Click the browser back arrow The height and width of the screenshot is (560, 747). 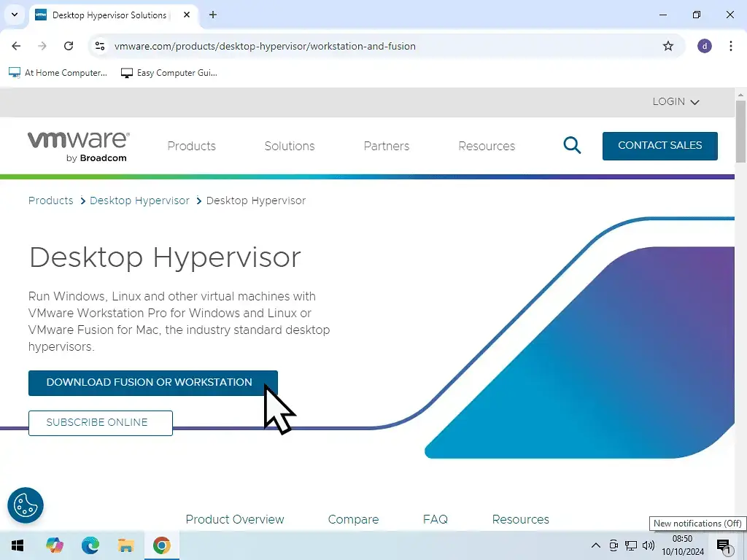[x=16, y=46]
